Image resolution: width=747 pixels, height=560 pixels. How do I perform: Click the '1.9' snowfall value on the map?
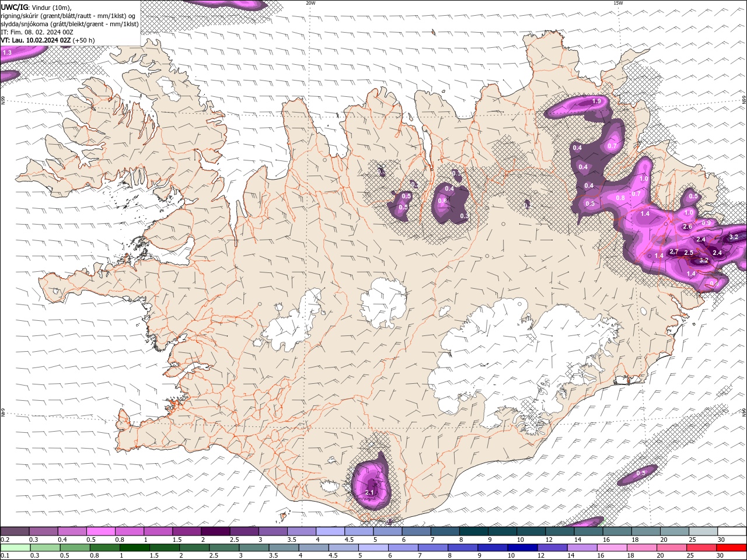point(596,101)
